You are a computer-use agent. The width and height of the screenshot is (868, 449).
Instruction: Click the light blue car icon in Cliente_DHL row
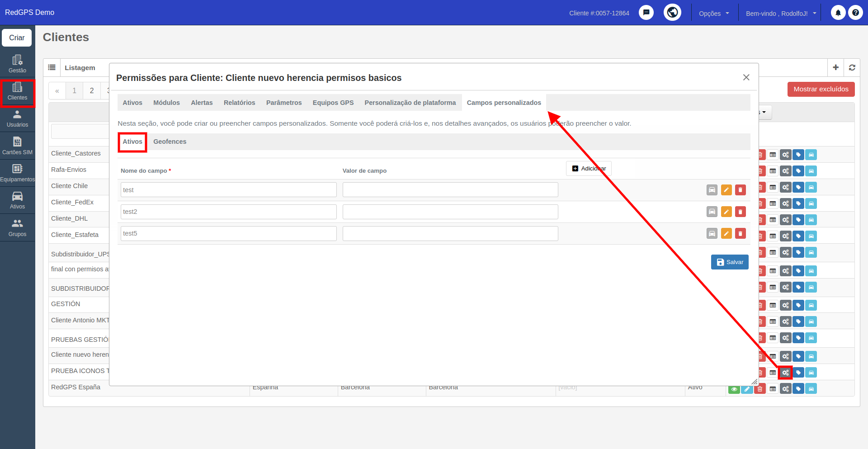pos(811,220)
